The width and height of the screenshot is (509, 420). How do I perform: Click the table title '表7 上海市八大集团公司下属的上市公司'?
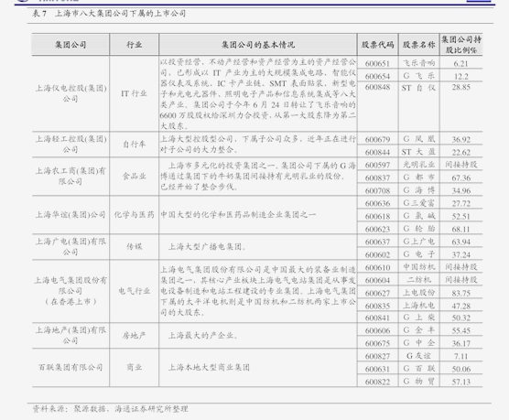point(109,14)
